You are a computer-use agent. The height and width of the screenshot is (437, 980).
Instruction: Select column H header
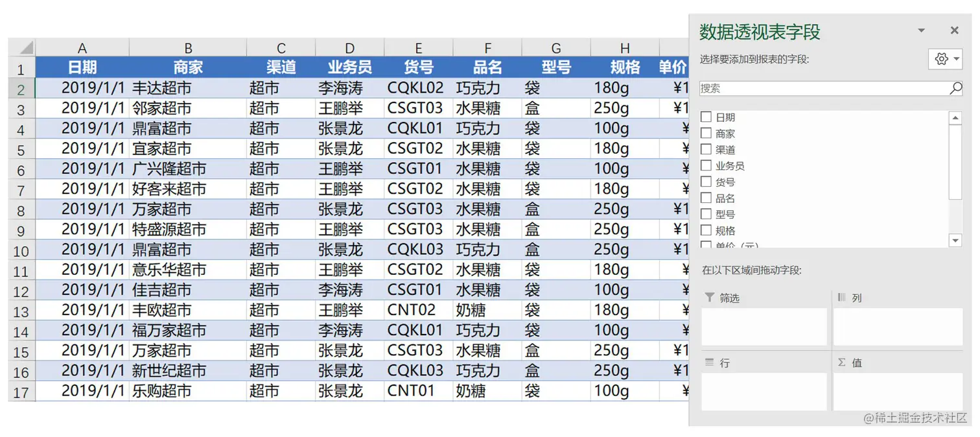tap(625, 48)
